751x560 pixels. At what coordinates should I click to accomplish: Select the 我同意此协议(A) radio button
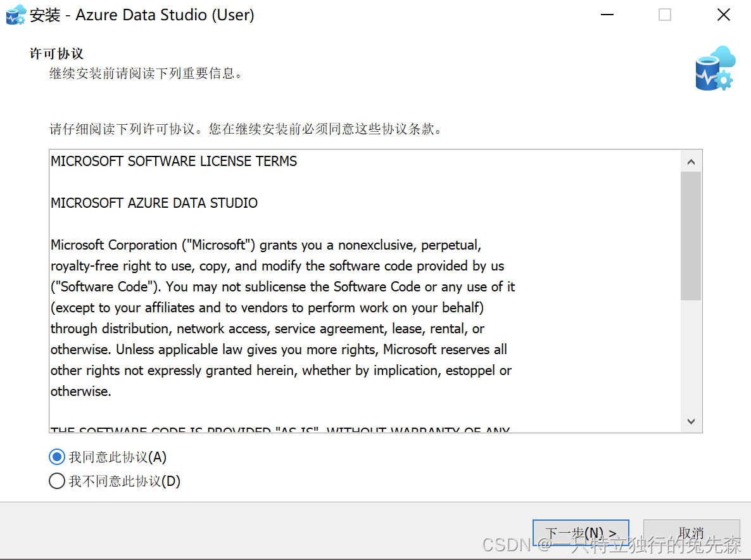57,457
